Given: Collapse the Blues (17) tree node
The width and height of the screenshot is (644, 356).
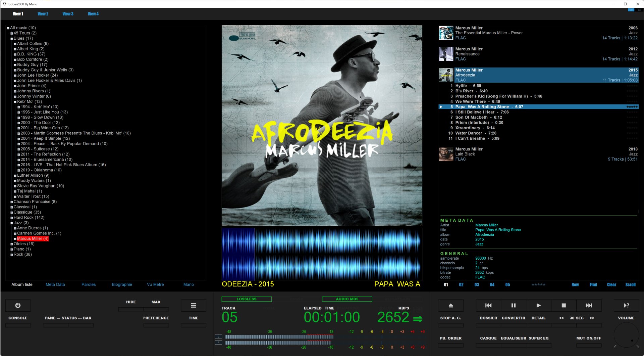Looking at the screenshot, I should (12, 39).
